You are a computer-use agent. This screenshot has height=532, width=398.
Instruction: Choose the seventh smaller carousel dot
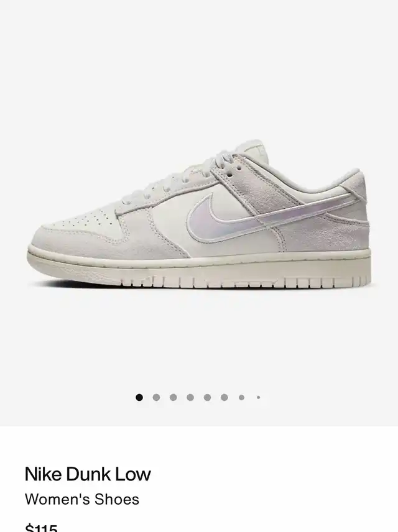pos(241,397)
